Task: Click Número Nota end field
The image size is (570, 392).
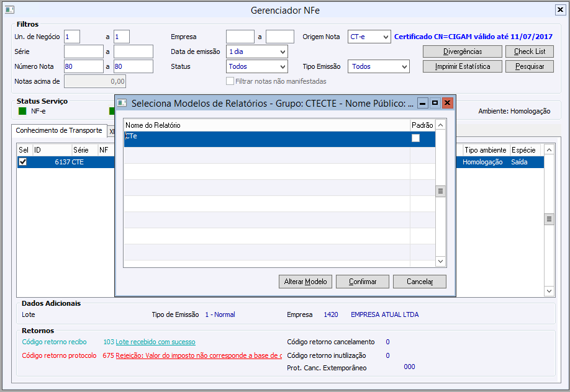Action: 133,66
